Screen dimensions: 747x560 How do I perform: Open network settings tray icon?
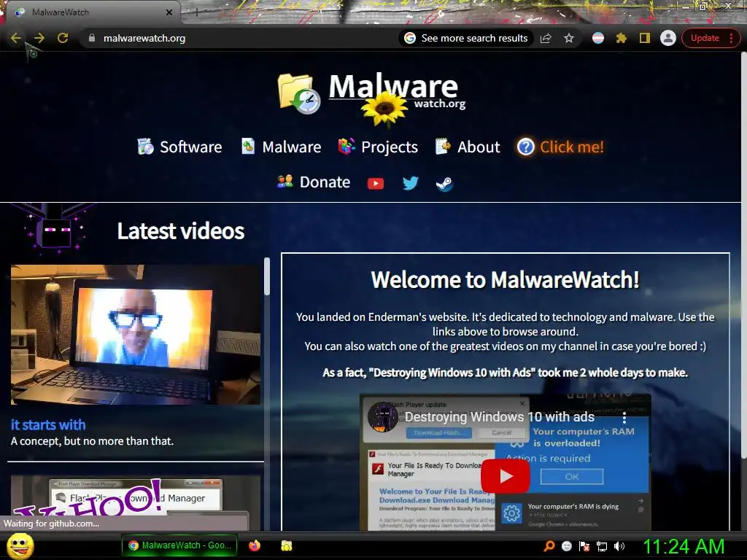602,546
